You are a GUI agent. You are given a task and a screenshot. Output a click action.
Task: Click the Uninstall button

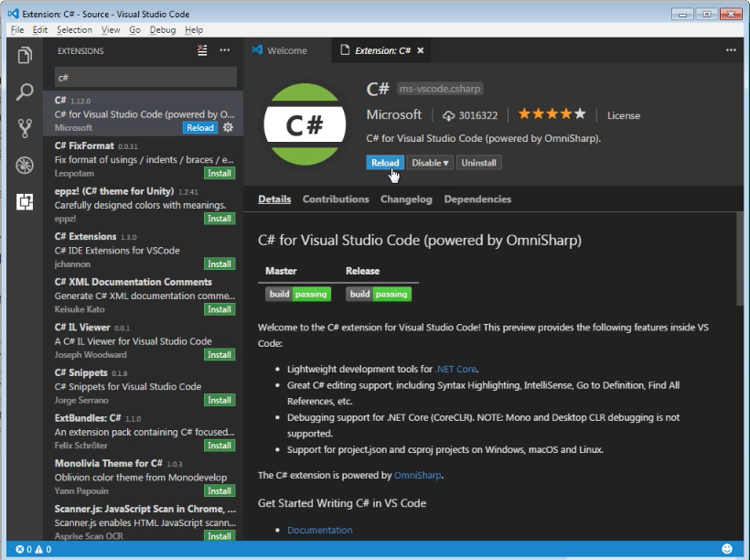[x=478, y=163]
